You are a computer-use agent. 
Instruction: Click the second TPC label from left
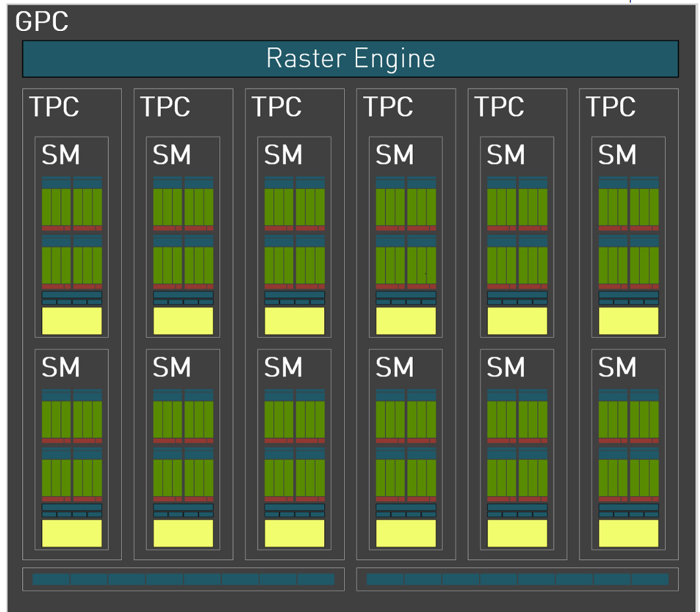point(165,106)
